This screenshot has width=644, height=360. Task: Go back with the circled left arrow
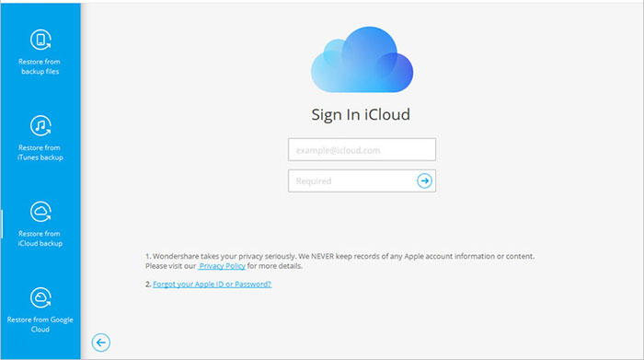(x=100, y=343)
